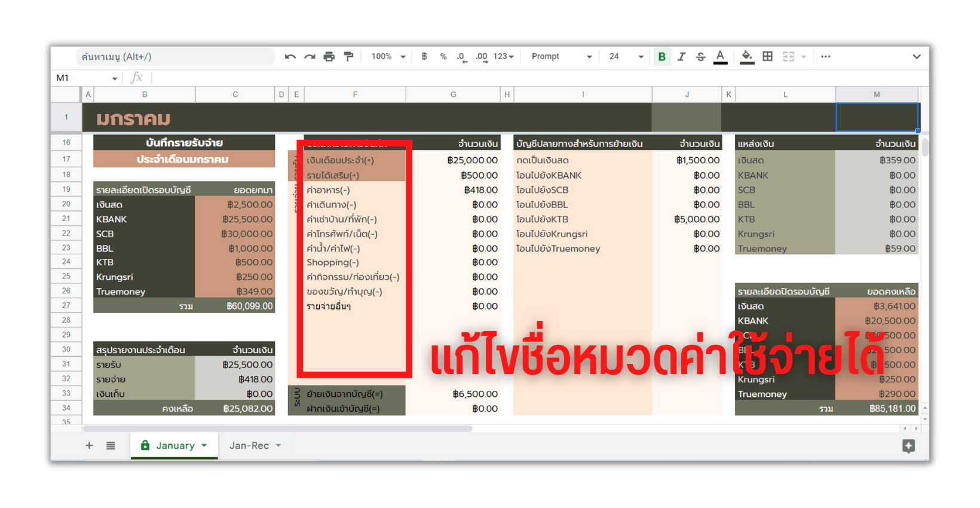Click the ฿25,000.00 salary amount cell
980x508 pixels.
click(454, 160)
